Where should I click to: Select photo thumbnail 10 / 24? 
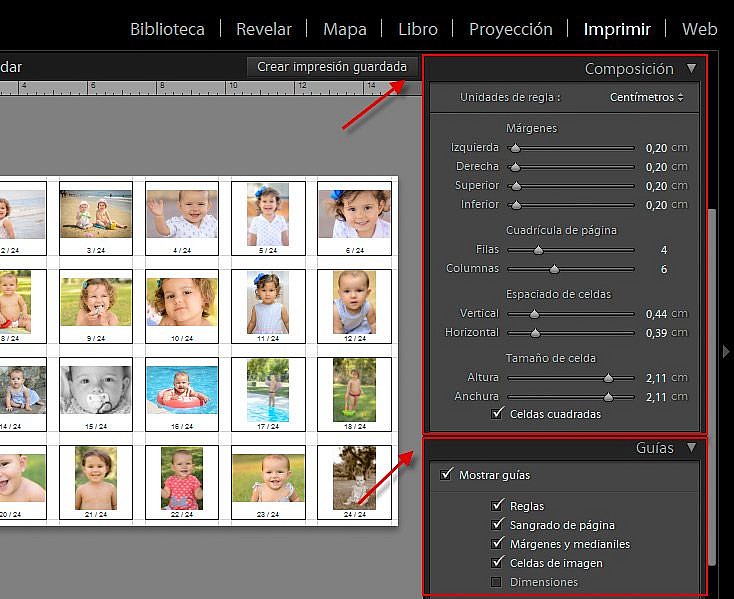point(182,306)
